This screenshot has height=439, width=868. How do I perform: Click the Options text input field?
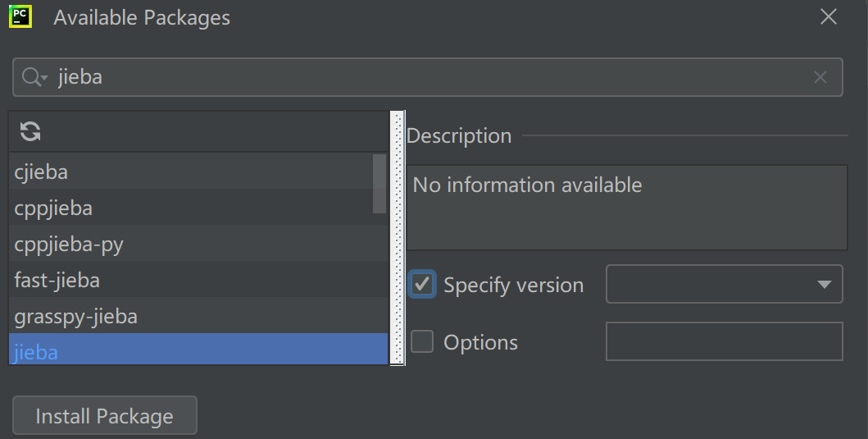pyautogui.click(x=724, y=341)
